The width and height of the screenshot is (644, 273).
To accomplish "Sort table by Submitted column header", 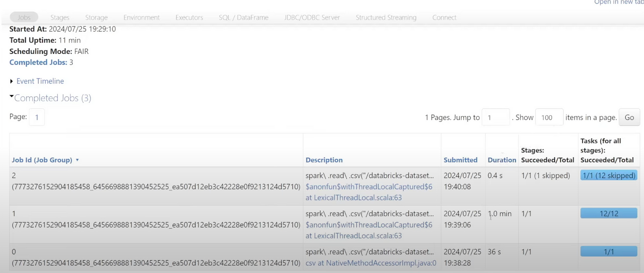I will [x=460, y=160].
